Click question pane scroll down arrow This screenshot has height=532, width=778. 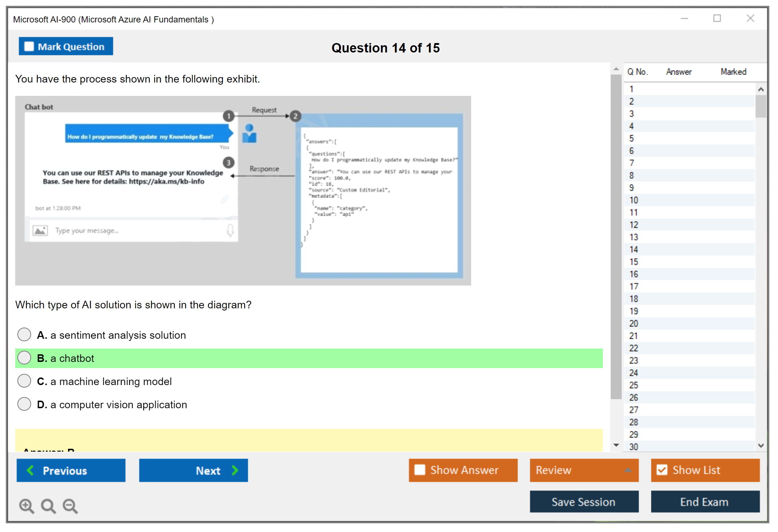coord(616,445)
